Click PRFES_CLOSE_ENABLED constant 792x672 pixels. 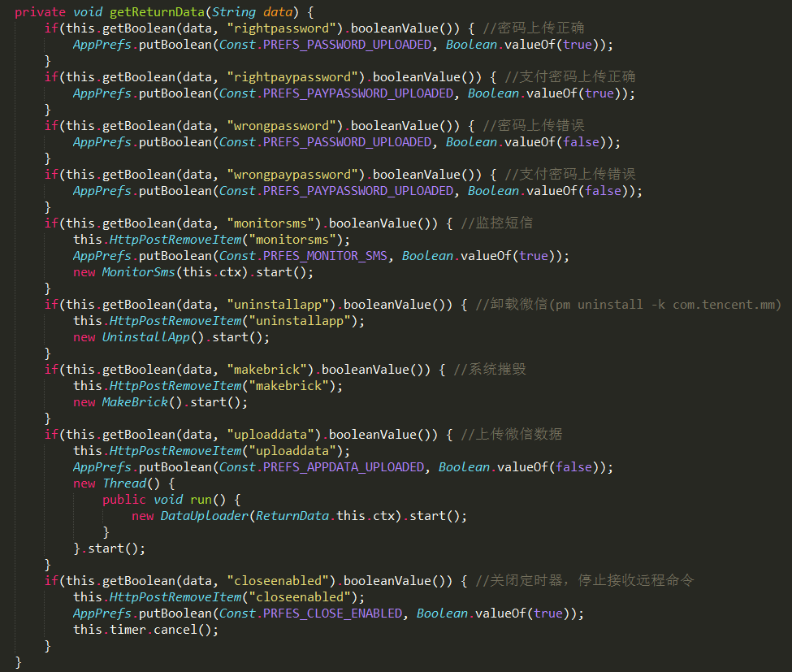click(332, 613)
